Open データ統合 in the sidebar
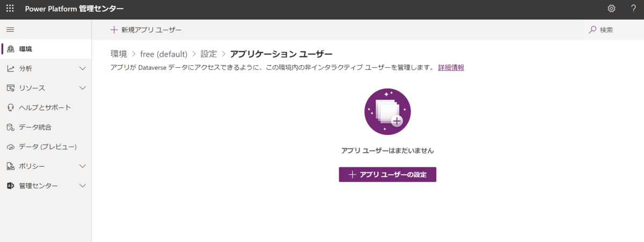The height and width of the screenshot is (242, 644). pyautogui.click(x=46, y=127)
